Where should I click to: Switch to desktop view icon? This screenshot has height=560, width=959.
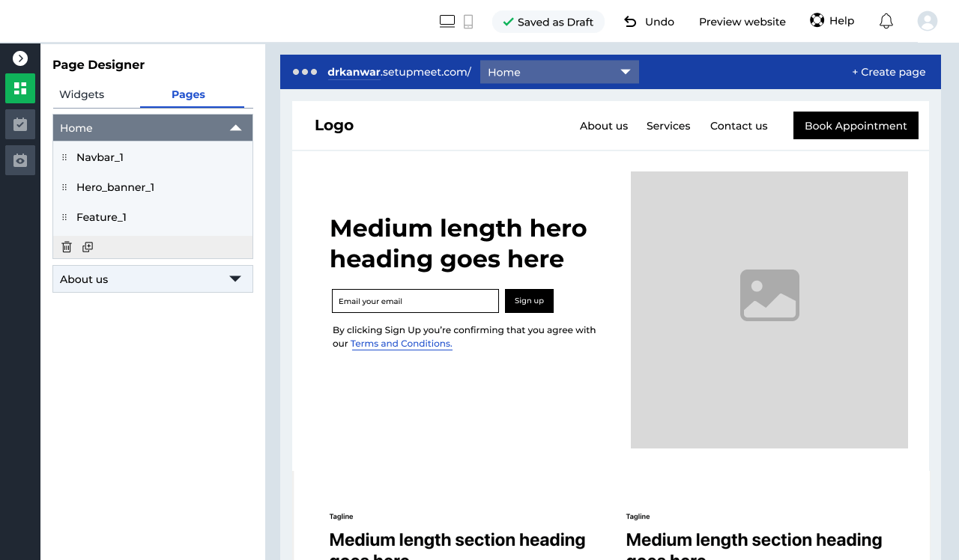(x=447, y=22)
